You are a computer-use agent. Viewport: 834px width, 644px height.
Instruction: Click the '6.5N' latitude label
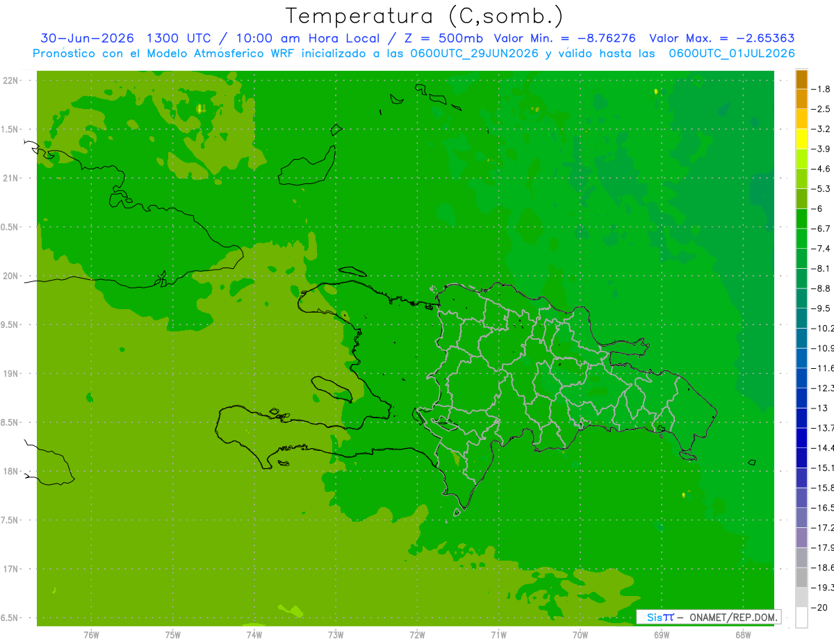(10, 618)
